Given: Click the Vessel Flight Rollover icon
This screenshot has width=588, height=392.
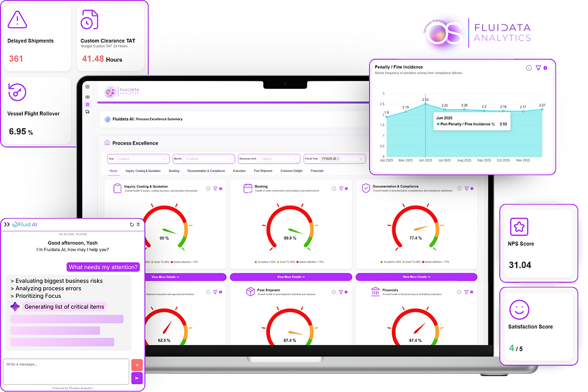Looking at the screenshot, I should 17,92.
